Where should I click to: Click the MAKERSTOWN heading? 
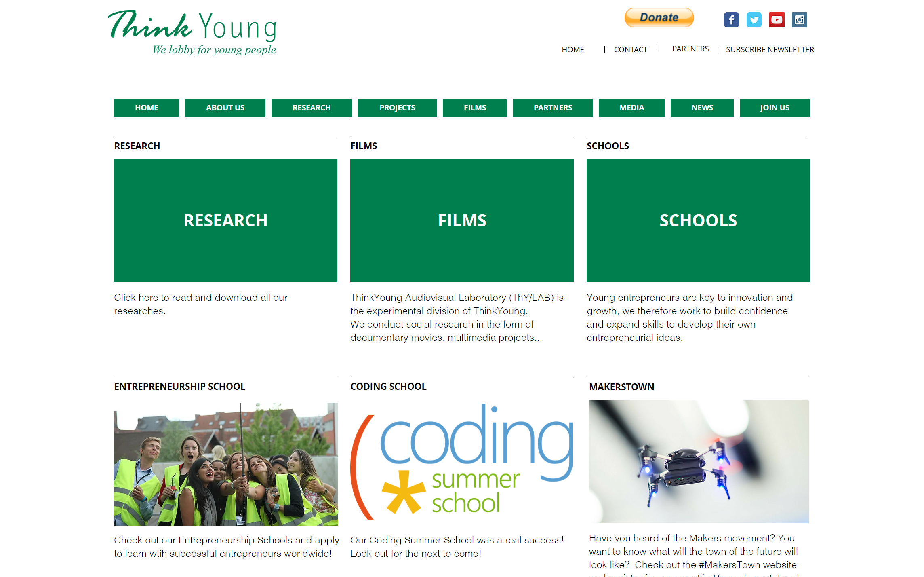click(x=621, y=387)
